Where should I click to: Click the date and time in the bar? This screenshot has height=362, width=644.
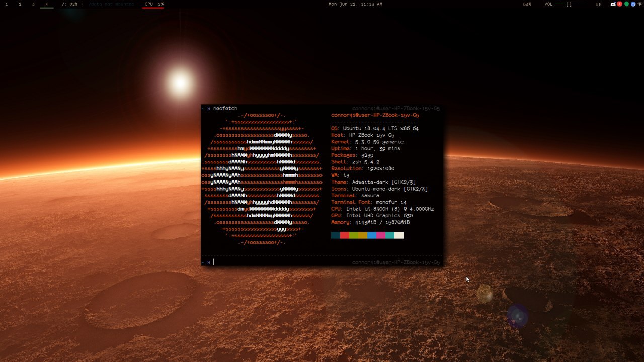[x=355, y=4]
